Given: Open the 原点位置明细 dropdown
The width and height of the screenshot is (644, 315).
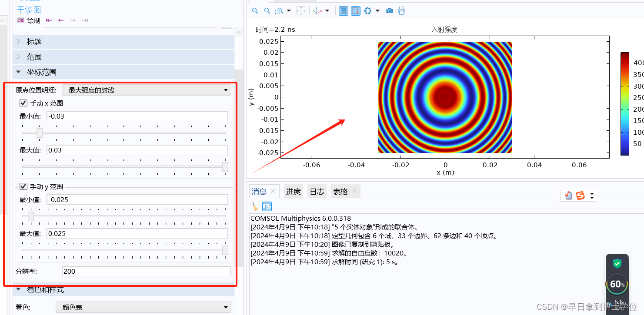Looking at the screenshot, I should (x=147, y=90).
